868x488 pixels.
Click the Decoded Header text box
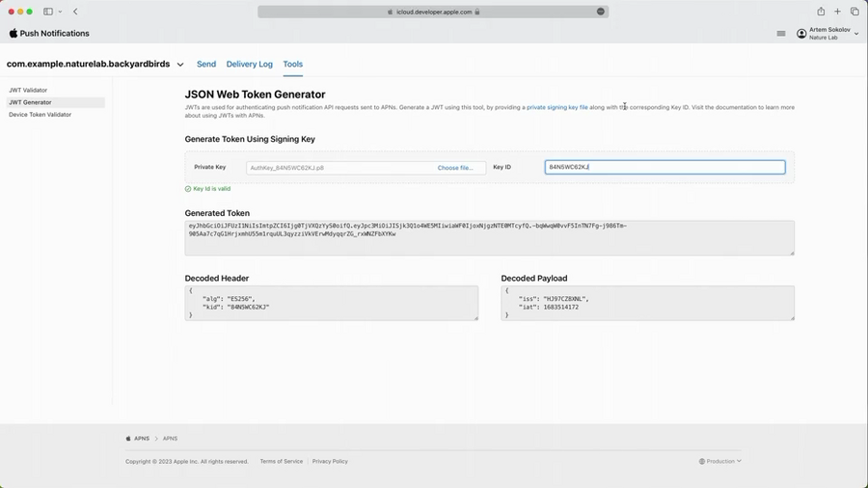click(x=331, y=303)
